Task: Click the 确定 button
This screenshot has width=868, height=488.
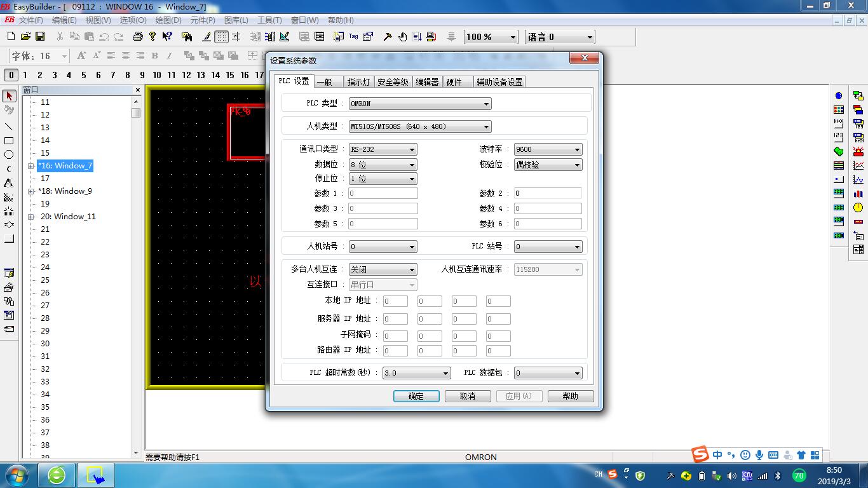Action: pyautogui.click(x=416, y=396)
